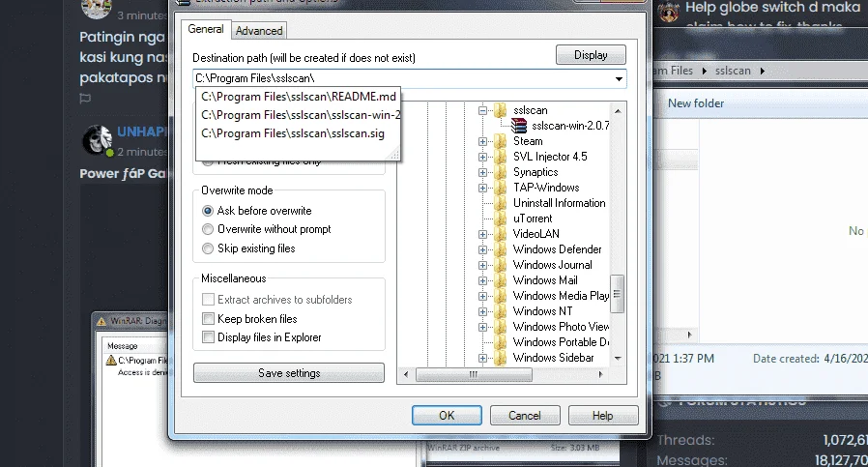
Task: Expand the Windows Journal folder
Action: click(x=482, y=265)
